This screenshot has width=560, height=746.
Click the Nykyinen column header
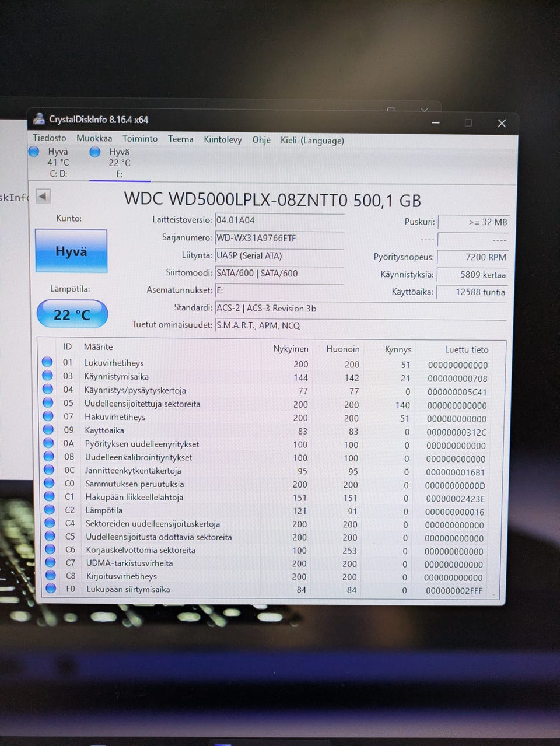(x=290, y=349)
